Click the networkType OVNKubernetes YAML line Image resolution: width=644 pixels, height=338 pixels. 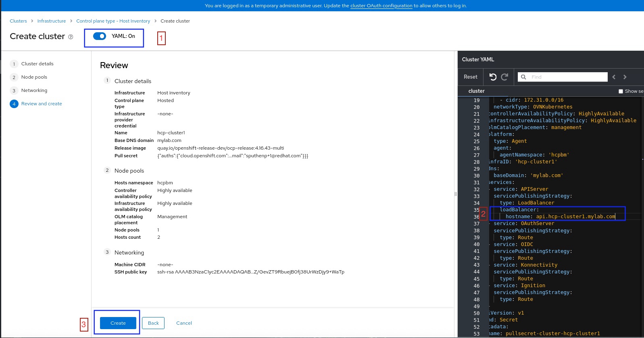coord(533,107)
